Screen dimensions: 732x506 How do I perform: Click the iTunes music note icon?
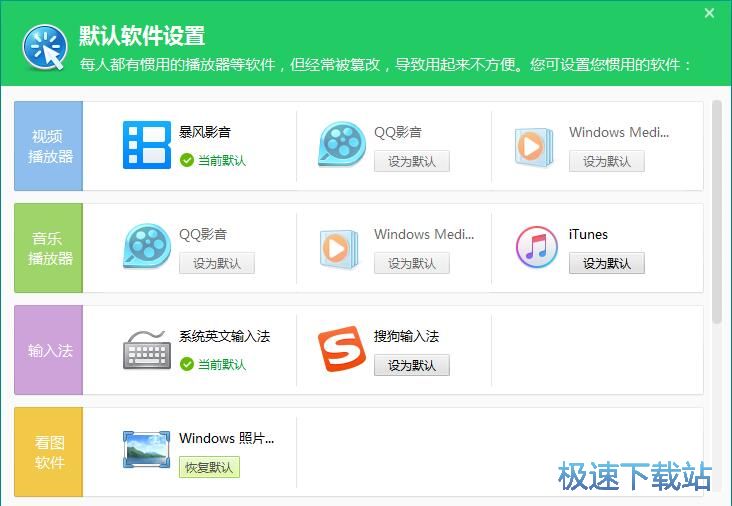pos(536,247)
